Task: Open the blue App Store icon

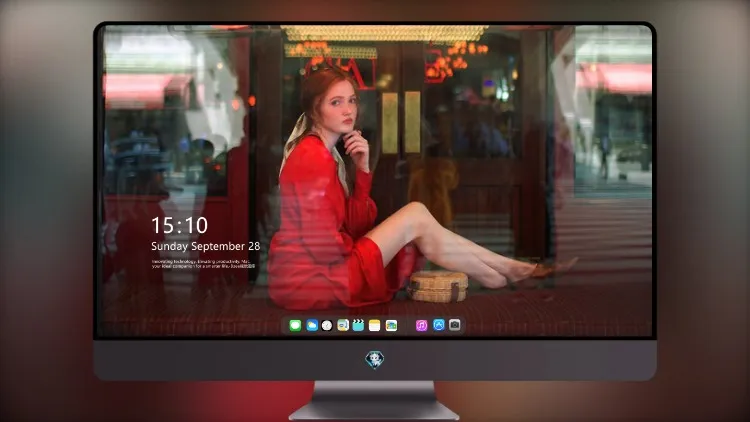Action: click(439, 325)
